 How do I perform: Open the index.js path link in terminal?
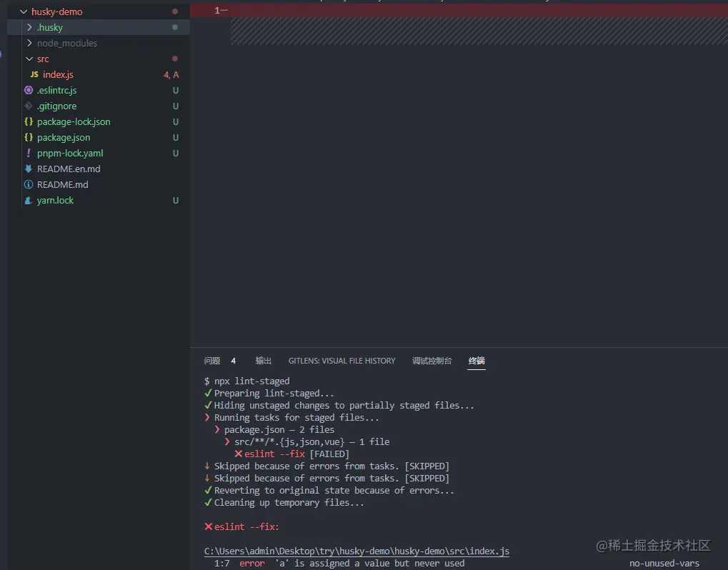(356, 551)
